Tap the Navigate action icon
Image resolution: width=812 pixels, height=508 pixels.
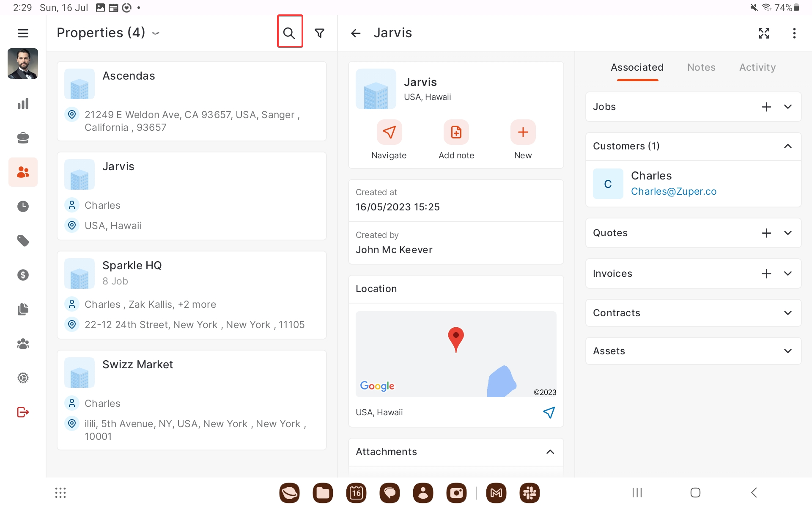pos(389,132)
